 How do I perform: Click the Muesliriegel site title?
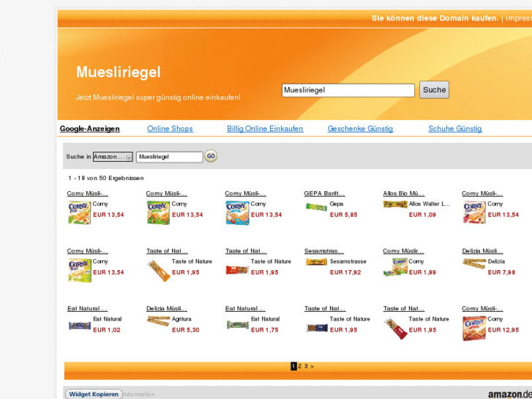118,72
